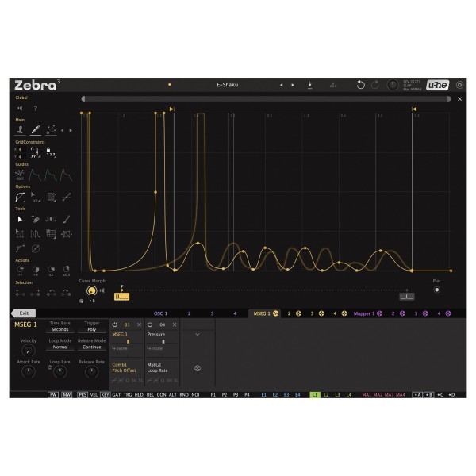Toggle the PW modulation source

(53, 394)
